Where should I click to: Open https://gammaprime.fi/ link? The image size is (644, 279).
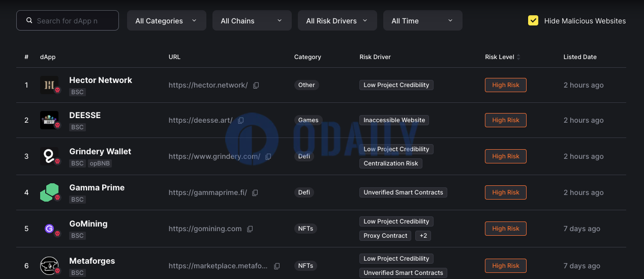tap(208, 192)
